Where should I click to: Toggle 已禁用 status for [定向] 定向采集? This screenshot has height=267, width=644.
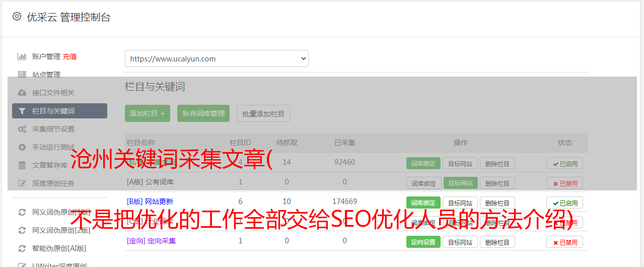[565, 242]
